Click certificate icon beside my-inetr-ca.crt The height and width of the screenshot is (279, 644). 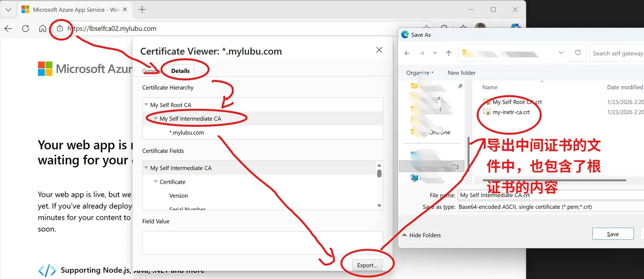487,112
